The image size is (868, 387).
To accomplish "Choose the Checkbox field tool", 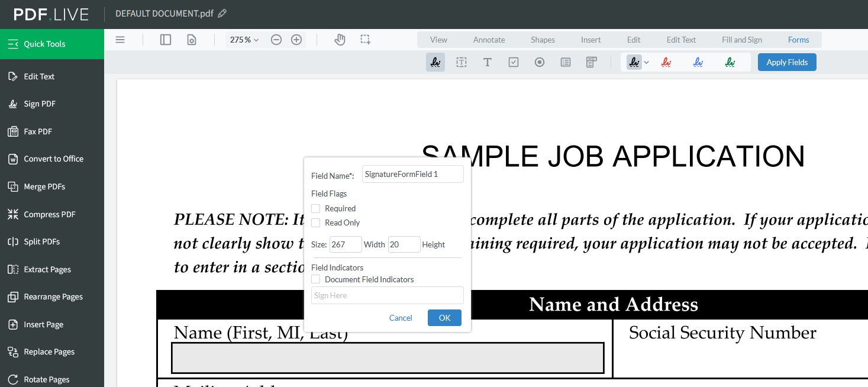I will [x=514, y=62].
